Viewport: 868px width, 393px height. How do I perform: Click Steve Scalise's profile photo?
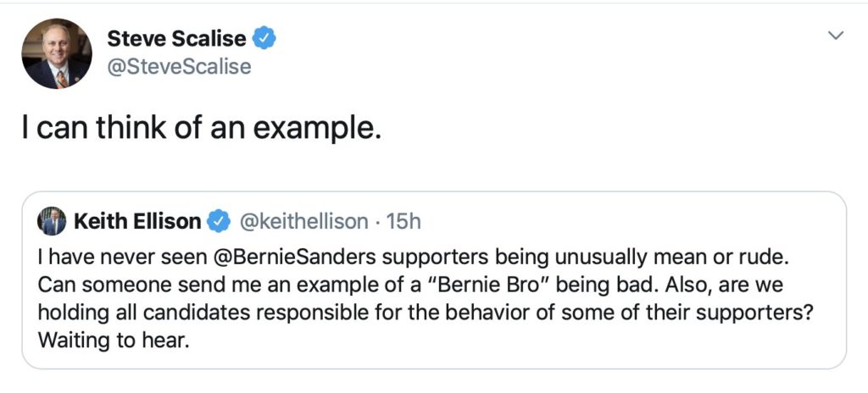57,53
